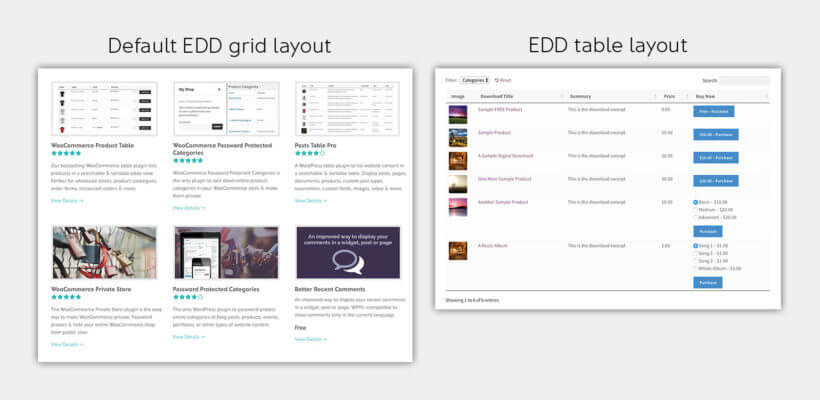Open the Sample FREE Product title link
The image size is (820, 400).
pos(500,109)
